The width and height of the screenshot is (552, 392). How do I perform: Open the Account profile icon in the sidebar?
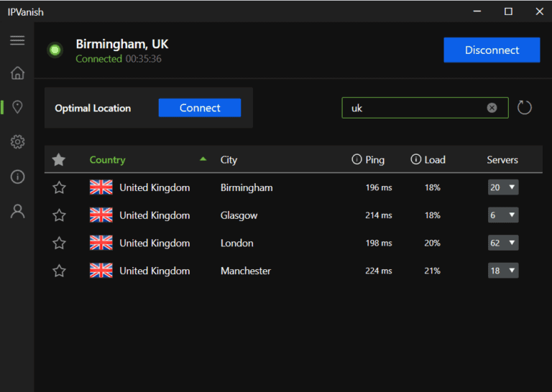coord(17,211)
